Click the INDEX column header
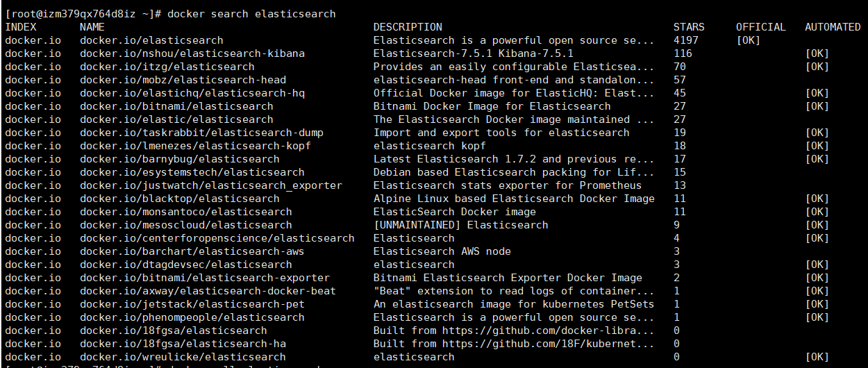Image resolution: width=868 pixels, height=368 pixels. [20, 27]
